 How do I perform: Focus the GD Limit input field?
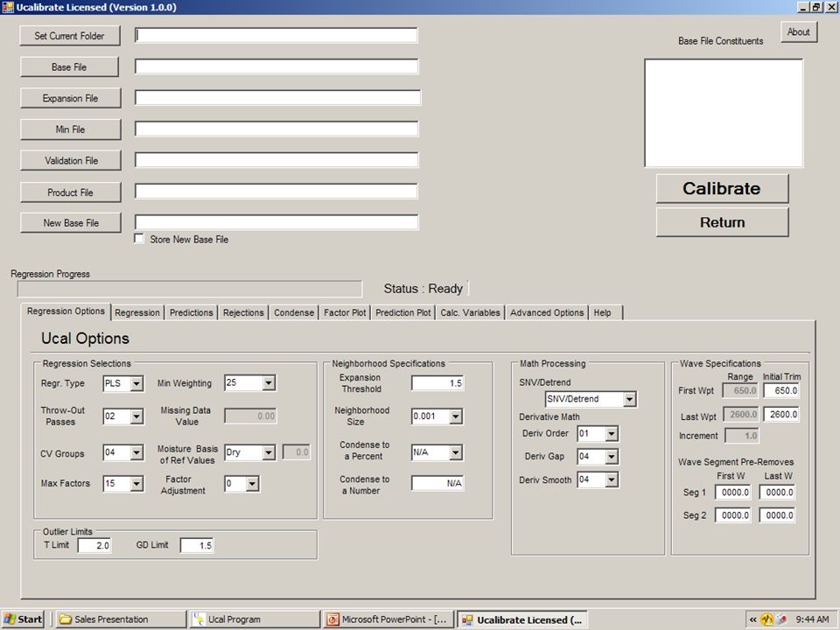coord(197,545)
